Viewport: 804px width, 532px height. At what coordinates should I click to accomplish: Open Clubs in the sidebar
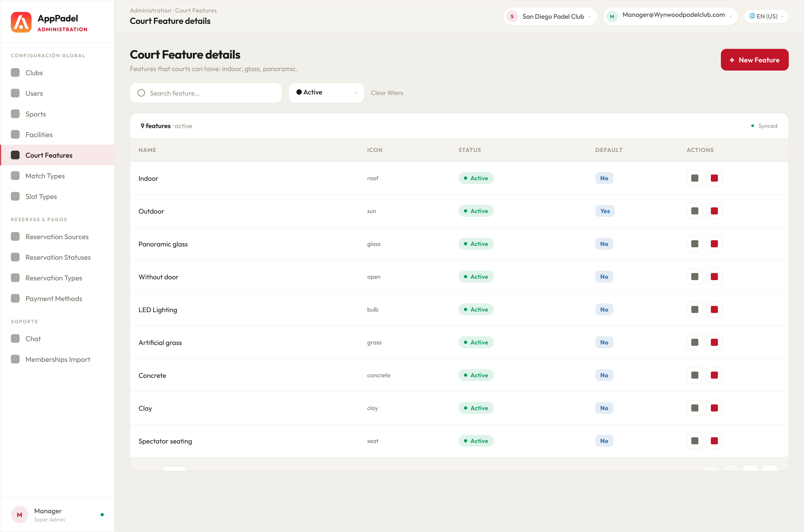pyautogui.click(x=57, y=73)
